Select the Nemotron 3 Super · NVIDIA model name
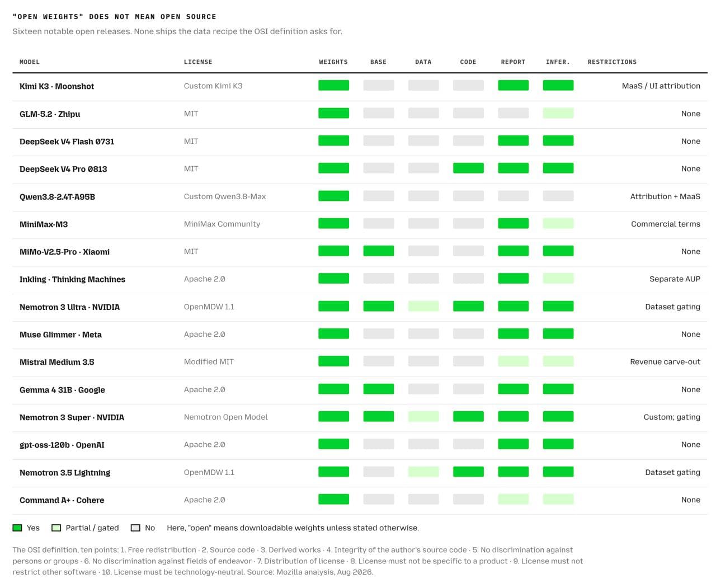716x588 pixels. pos(72,417)
